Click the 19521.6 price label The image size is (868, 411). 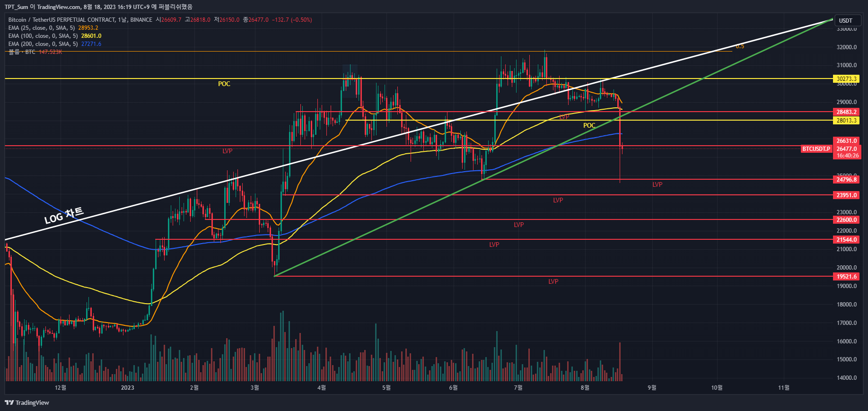point(847,277)
